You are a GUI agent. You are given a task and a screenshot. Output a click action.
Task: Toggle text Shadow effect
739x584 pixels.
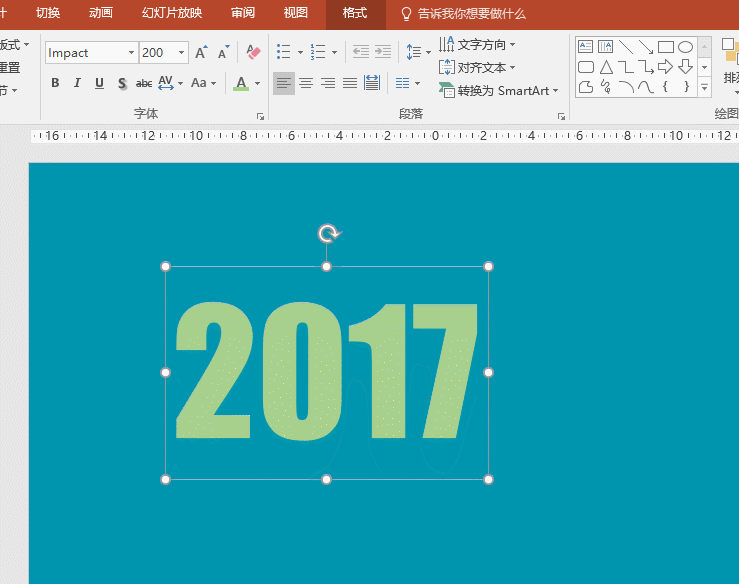pyautogui.click(x=122, y=83)
